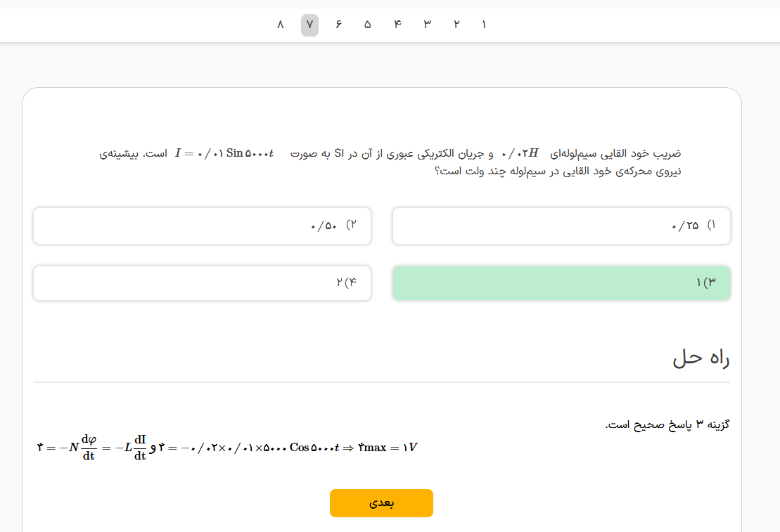Switch to question page ۵
Viewport: 780px width, 532px height.
368,25
